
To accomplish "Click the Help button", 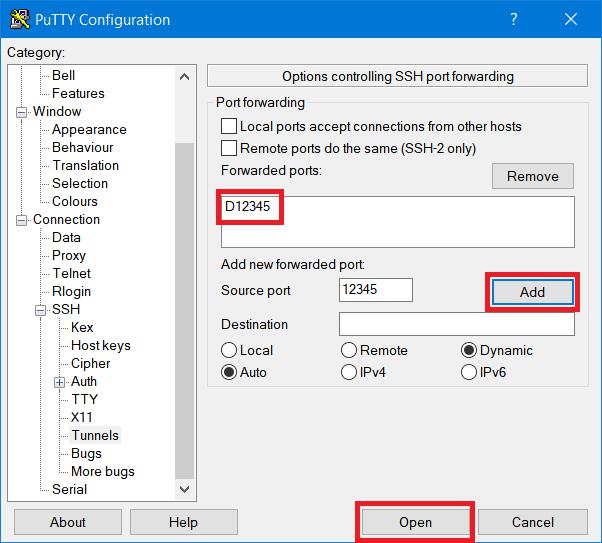I will (184, 522).
